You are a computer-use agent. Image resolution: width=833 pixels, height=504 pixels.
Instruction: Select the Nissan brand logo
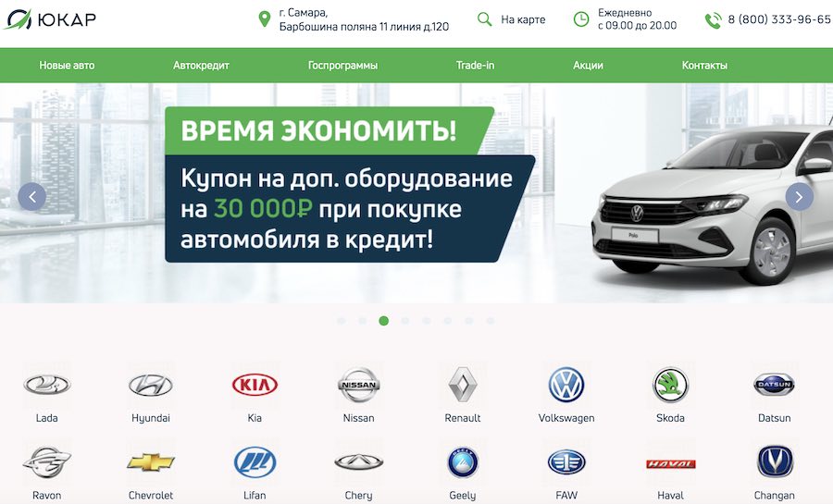358,385
